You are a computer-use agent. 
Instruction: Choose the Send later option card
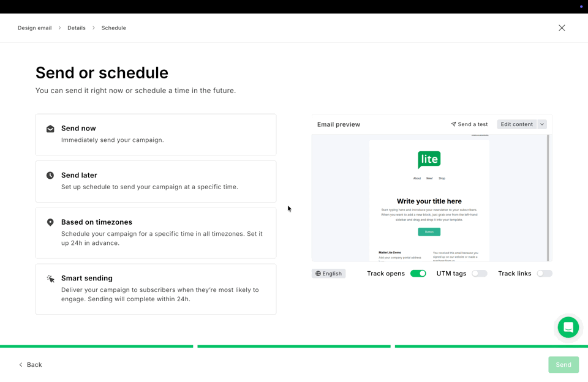(x=156, y=181)
